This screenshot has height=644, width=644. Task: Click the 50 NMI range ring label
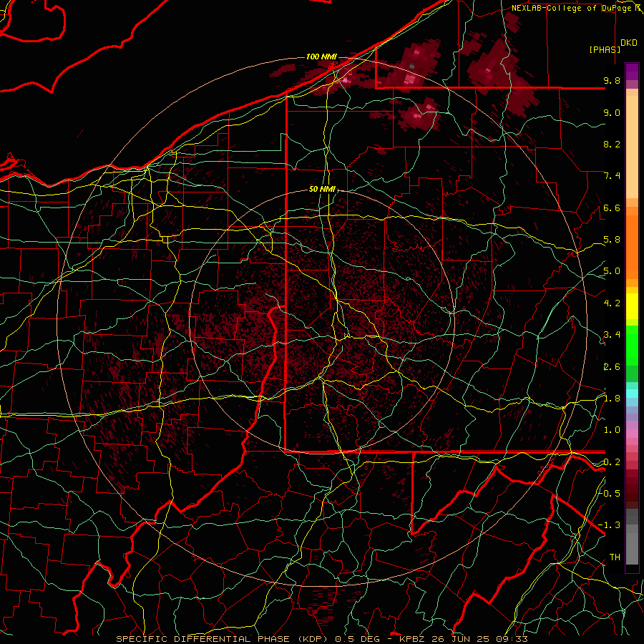coord(323,190)
